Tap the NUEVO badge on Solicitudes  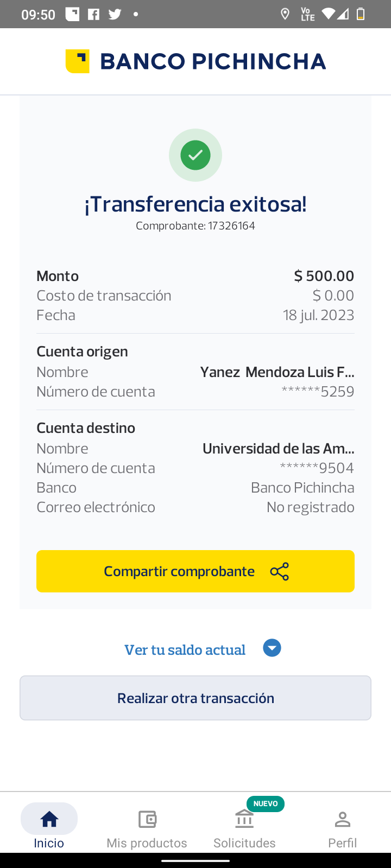266,803
